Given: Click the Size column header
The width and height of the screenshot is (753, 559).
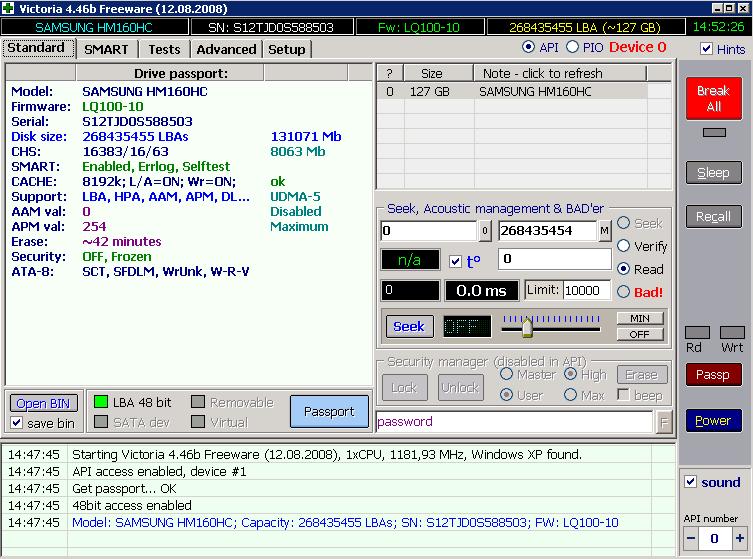Looking at the screenshot, I should point(438,73).
